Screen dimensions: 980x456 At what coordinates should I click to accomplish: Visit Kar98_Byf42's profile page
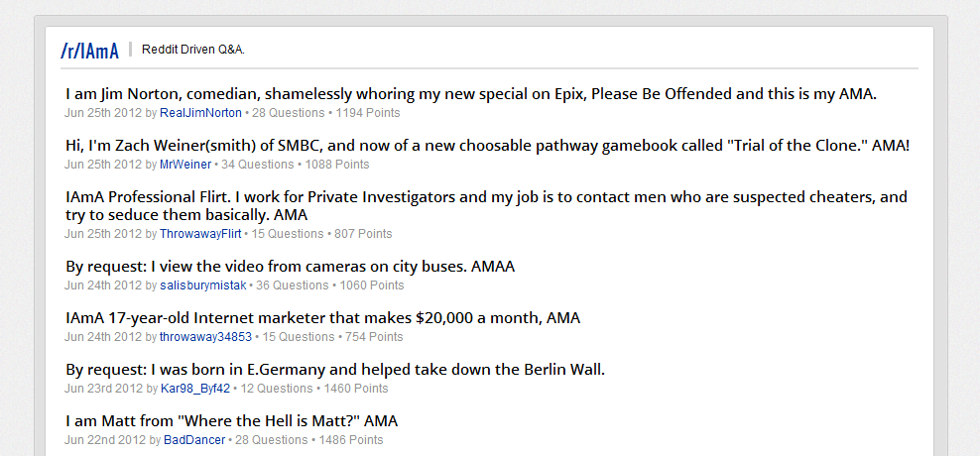coord(195,389)
